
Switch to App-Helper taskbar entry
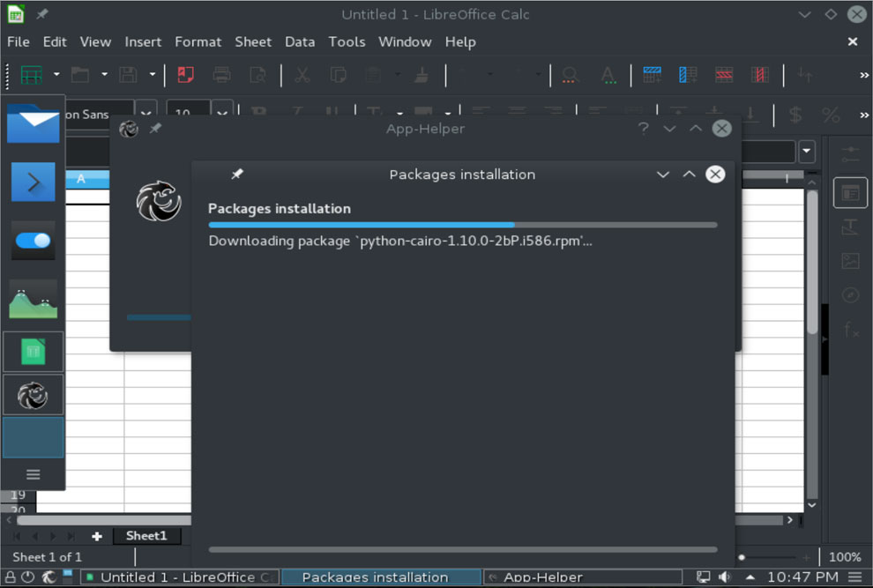click(x=584, y=577)
